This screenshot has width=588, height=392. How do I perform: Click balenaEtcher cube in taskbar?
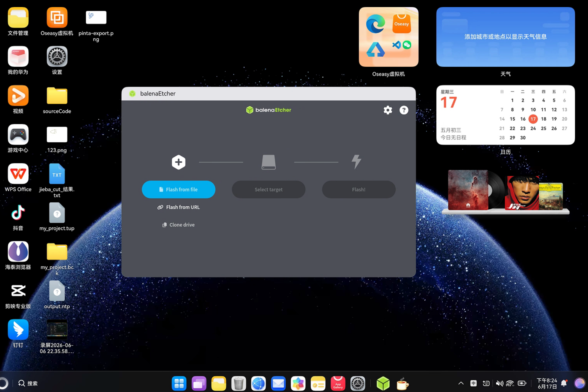(x=383, y=383)
